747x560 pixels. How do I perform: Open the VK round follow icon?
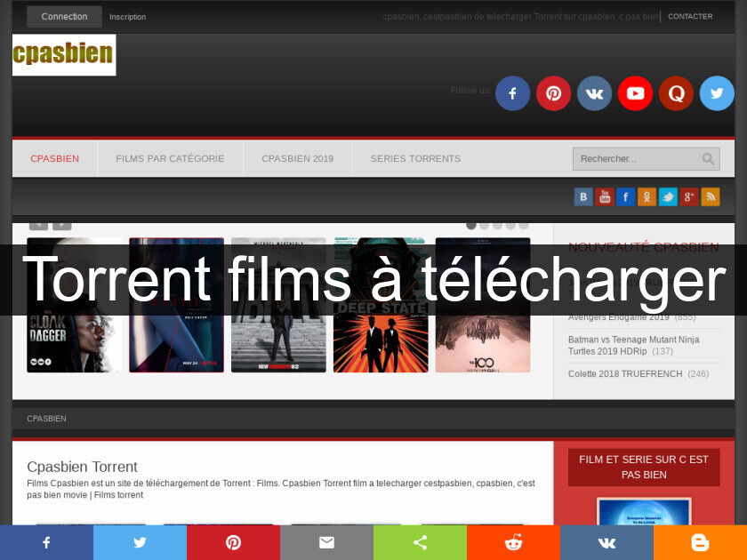click(595, 93)
